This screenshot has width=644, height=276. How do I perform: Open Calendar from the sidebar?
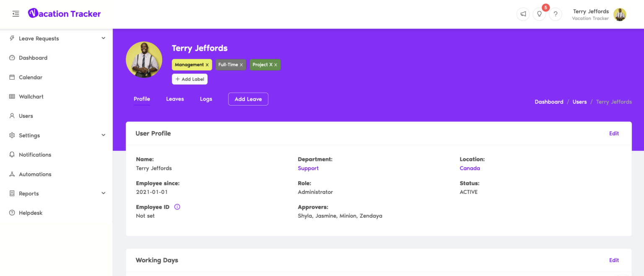[31, 77]
